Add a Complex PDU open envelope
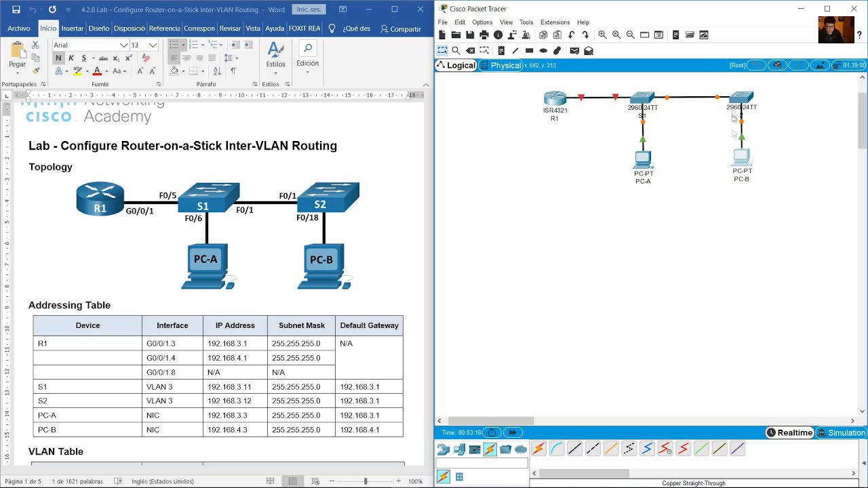This screenshot has height=488, width=868. point(589,51)
